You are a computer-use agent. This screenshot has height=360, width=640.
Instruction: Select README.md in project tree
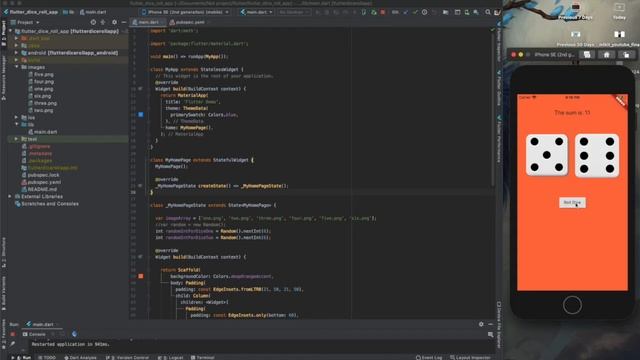pyautogui.click(x=39, y=189)
